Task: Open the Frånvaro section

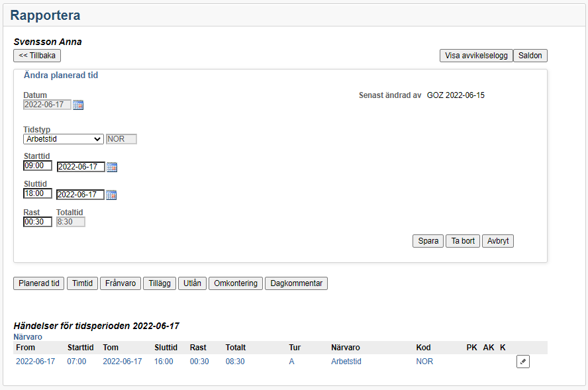Action: pos(121,283)
